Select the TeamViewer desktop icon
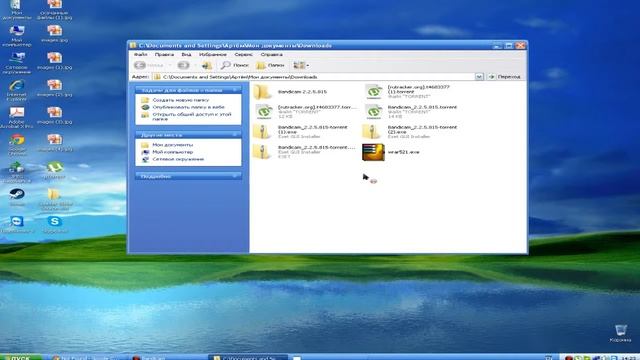The image size is (640, 360). pos(17,224)
